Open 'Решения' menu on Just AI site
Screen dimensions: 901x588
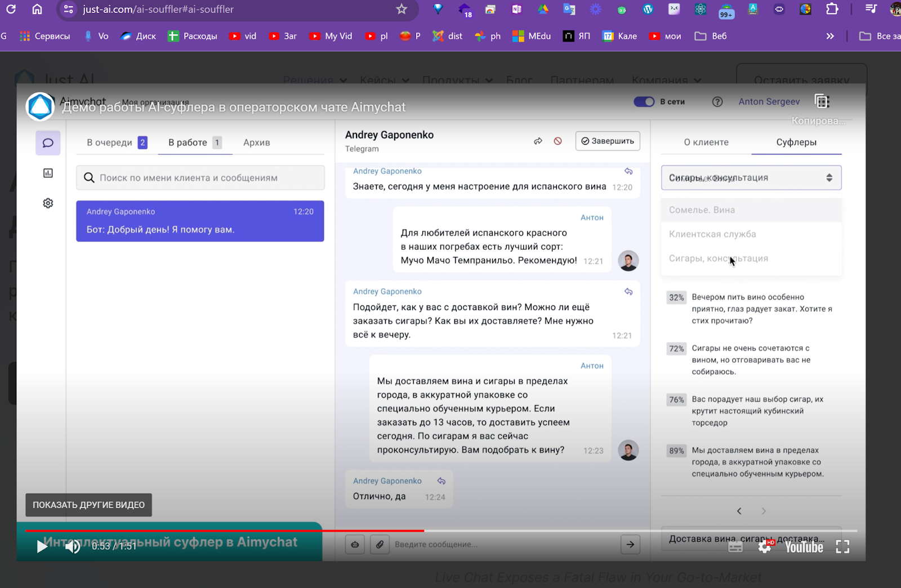click(315, 80)
